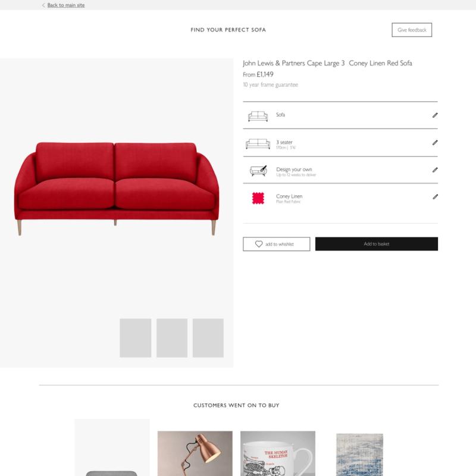This screenshot has width=476, height=476.
Task: Select the red Coney Linen fabric swatch
Action: [258, 198]
